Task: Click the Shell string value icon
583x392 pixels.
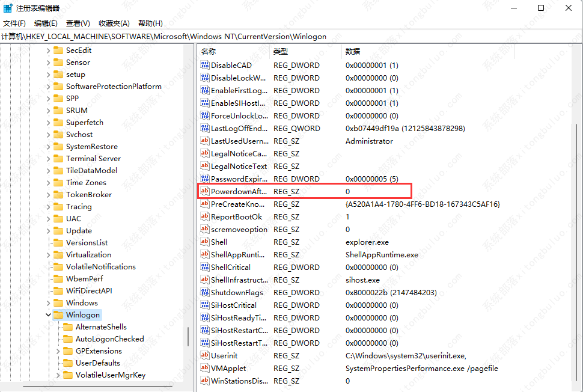Action: coord(205,242)
